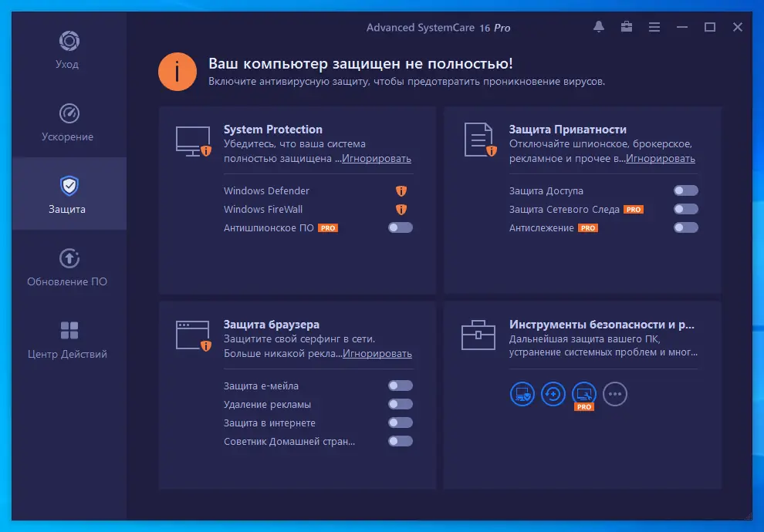Image resolution: width=764 pixels, height=532 pixels.
Task: Click Windows FireWall row text
Action: click(x=263, y=209)
